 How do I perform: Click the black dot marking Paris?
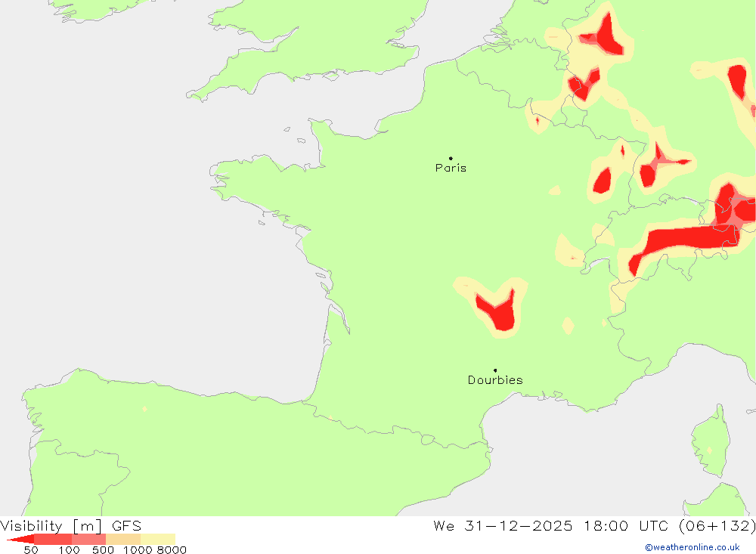pyautogui.click(x=451, y=158)
